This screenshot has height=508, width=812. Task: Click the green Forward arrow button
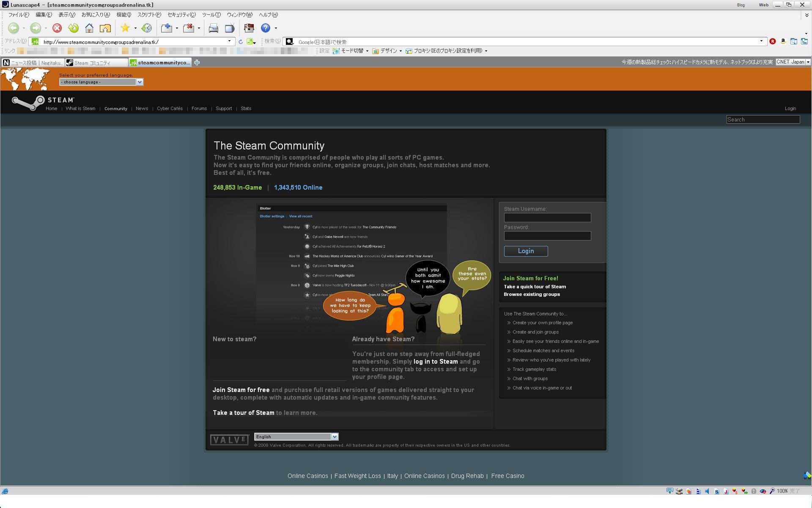36,28
